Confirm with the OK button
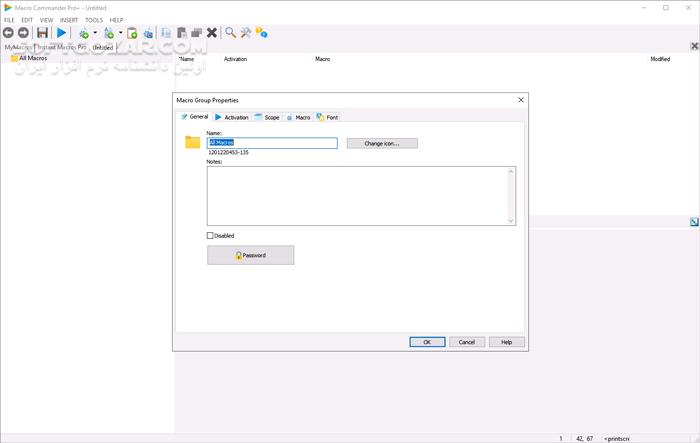Screen dimensions: 700x443 [x=427, y=342]
